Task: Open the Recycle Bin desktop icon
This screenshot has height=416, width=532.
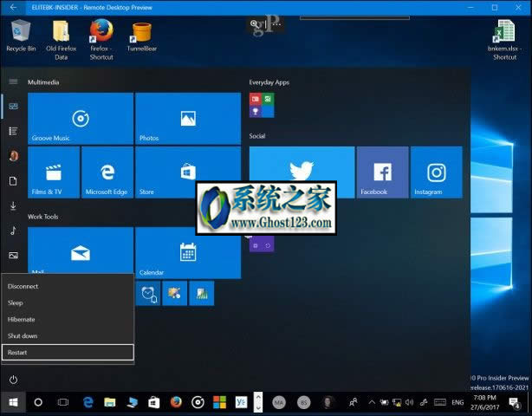Action: point(20,36)
